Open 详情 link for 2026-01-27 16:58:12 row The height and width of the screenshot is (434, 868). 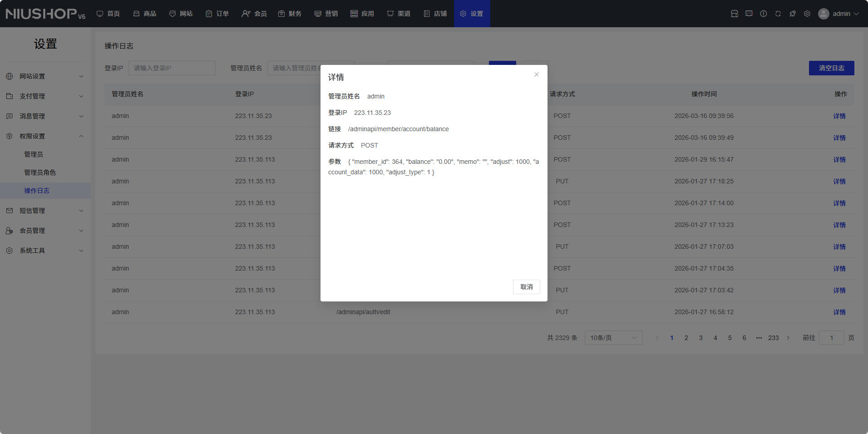pyautogui.click(x=839, y=312)
